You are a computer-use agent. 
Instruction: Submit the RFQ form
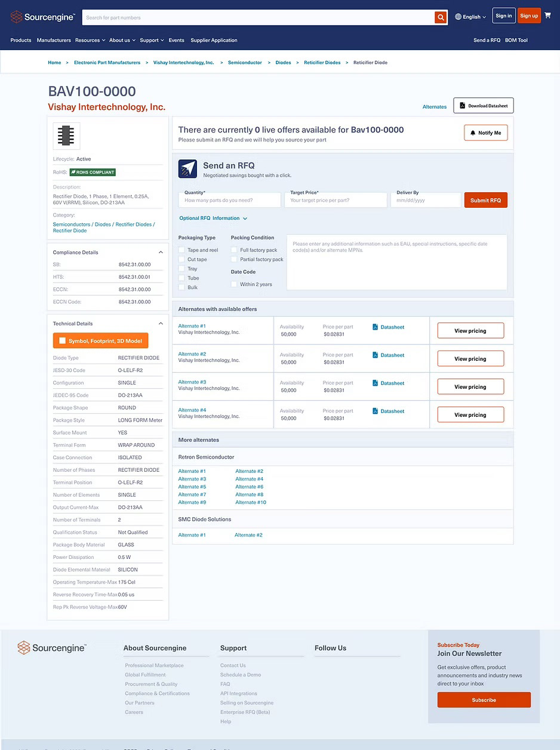(x=486, y=200)
